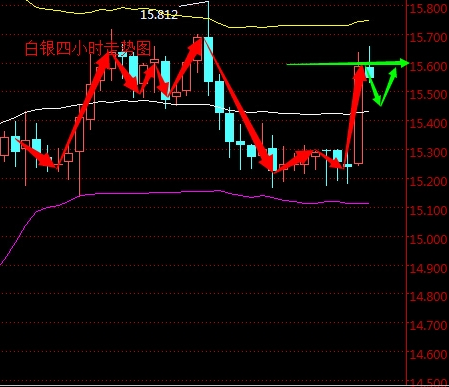Click the green downward arrow head
The width and height of the screenshot is (449, 387).
[x=378, y=100]
